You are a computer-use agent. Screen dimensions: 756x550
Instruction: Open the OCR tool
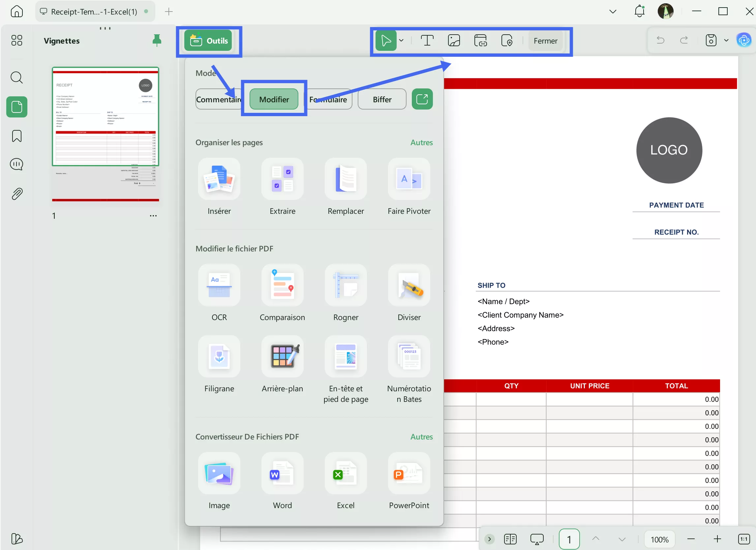pos(219,285)
